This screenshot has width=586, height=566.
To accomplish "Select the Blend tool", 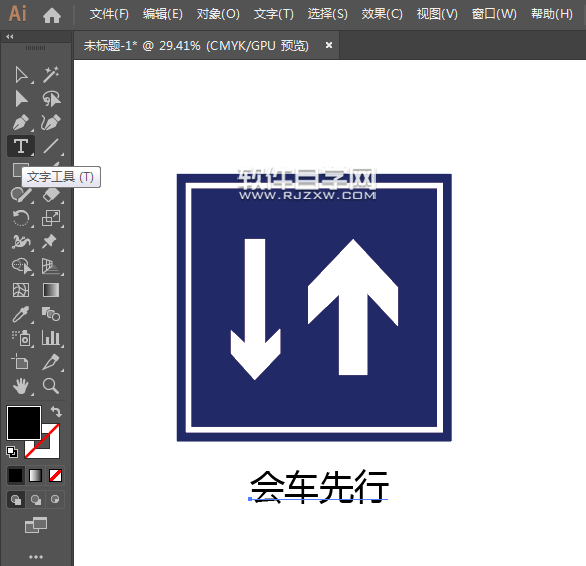I will point(51,314).
